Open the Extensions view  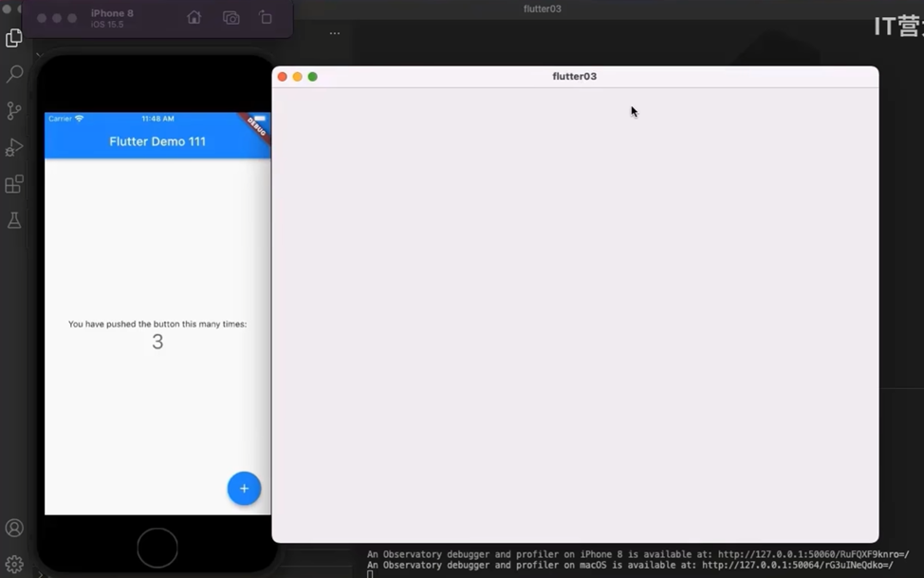point(13,183)
